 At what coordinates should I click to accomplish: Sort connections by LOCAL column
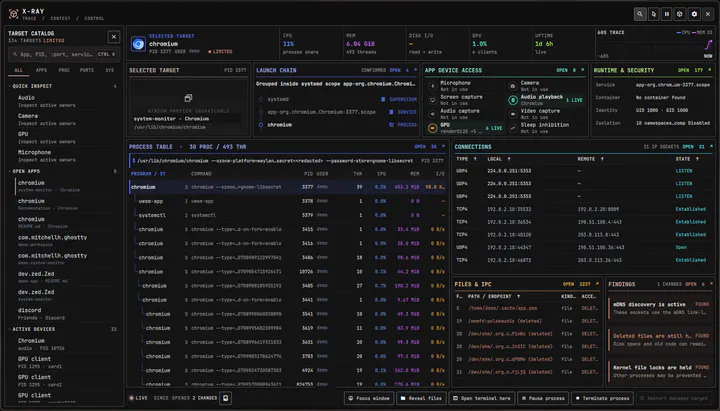point(499,159)
